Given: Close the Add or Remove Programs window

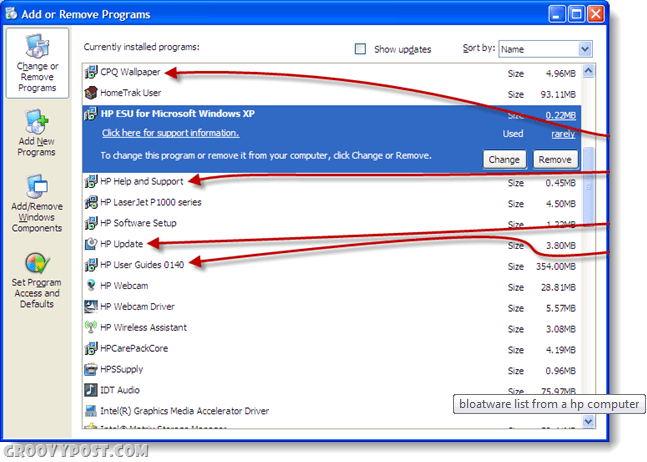Looking at the screenshot, I should tap(596, 14).
